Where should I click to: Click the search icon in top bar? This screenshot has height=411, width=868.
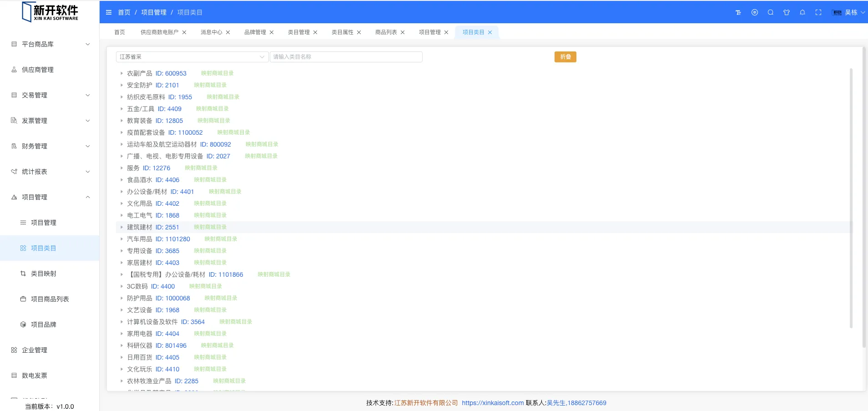coord(771,13)
